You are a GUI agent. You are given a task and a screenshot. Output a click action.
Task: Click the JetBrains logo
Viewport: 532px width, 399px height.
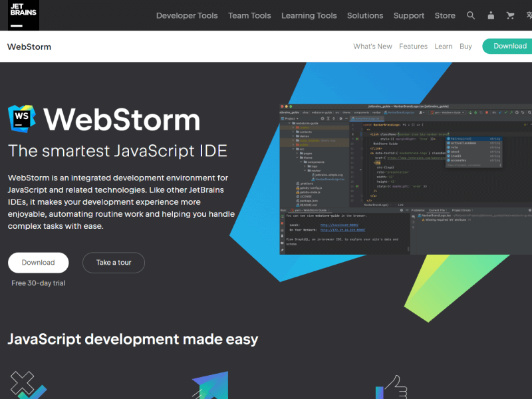point(23,15)
